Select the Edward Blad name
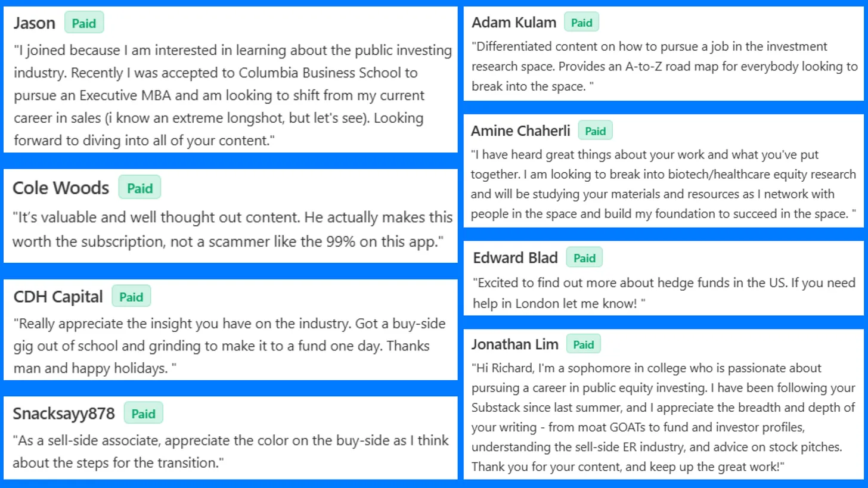Screen dimensions: 868x488 tap(516, 258)
